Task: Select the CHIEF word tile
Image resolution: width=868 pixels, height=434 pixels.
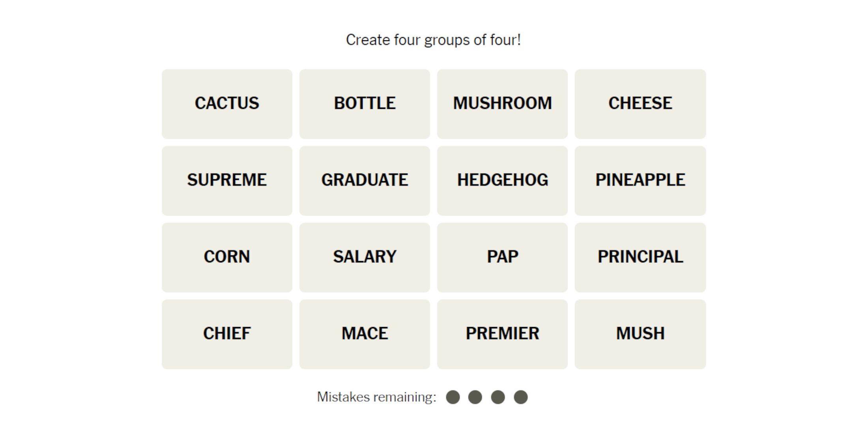Action: (227, 334)
